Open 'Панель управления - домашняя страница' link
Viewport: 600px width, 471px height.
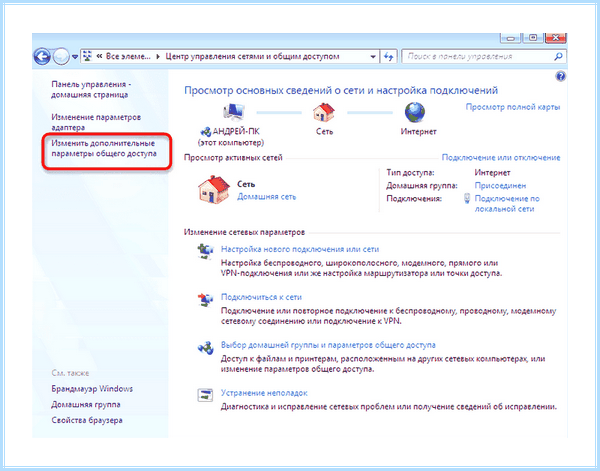pyautogui.click(x=91, y=89)
